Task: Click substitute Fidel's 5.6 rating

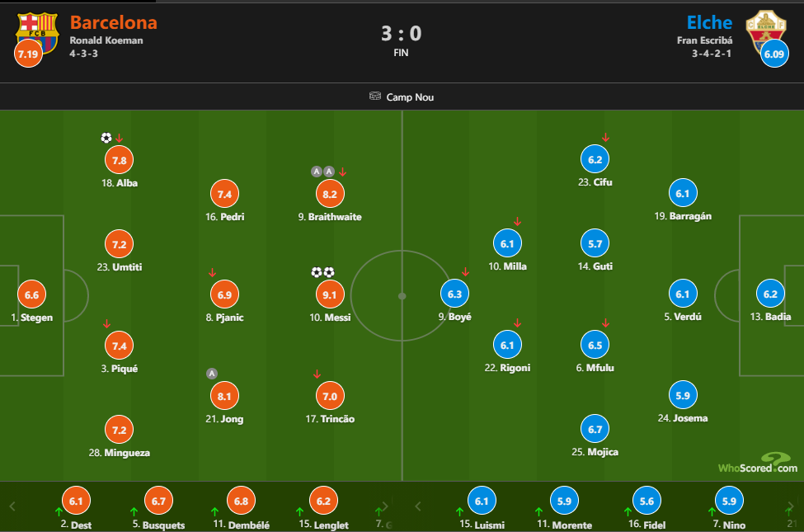Action: click(646, 501)
